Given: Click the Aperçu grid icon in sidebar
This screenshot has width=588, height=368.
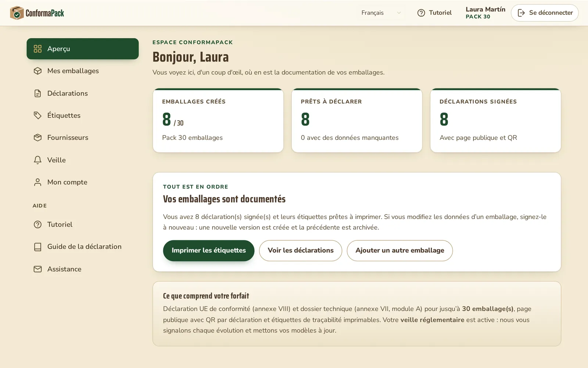Looking at the screenshot, I should 37,49.
